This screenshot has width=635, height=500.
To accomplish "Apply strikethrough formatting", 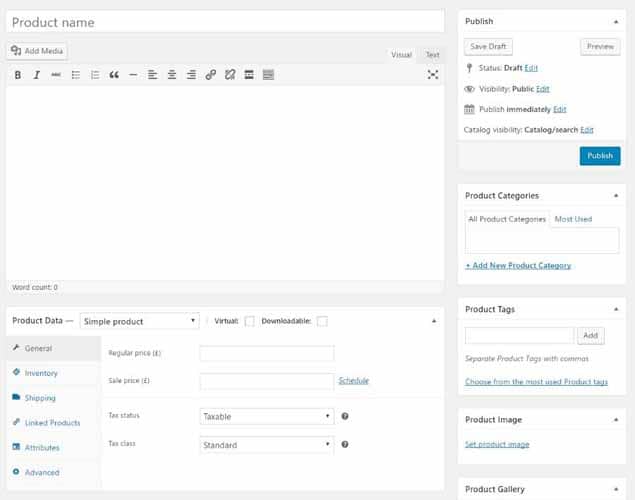I will click(x=56, y=75).
